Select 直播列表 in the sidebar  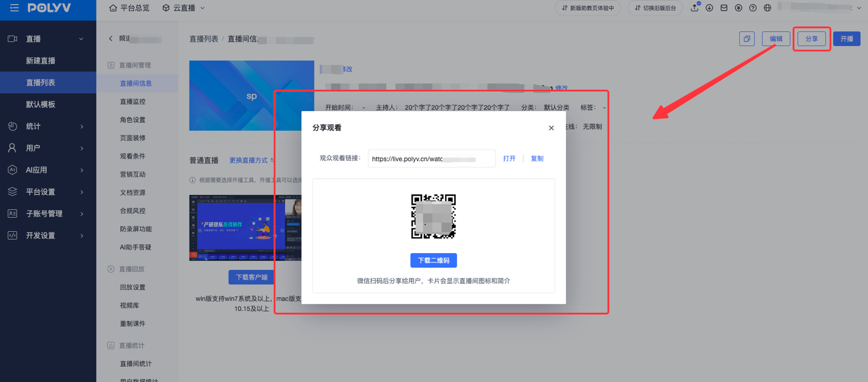pos(48,83)
